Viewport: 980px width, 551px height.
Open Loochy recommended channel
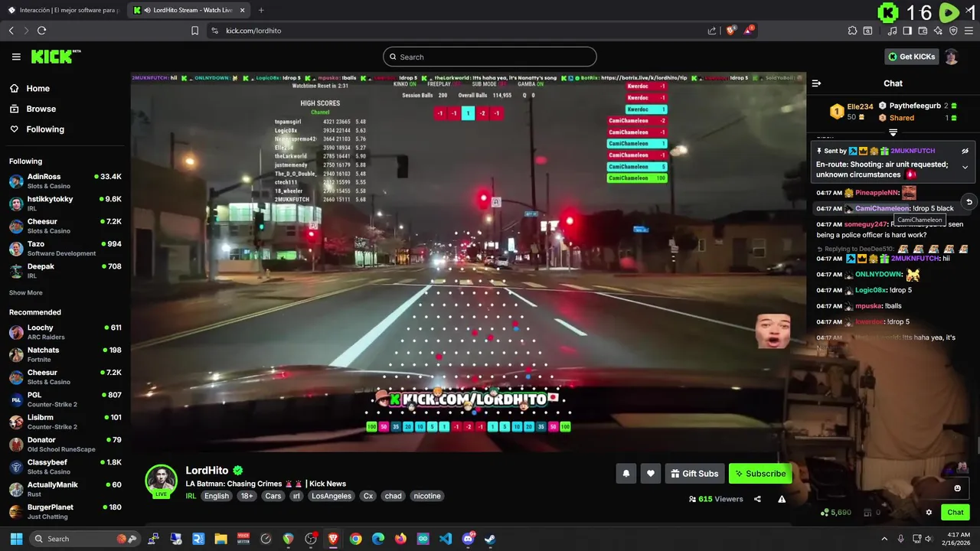pyautogui.click(x=65, y=332)
